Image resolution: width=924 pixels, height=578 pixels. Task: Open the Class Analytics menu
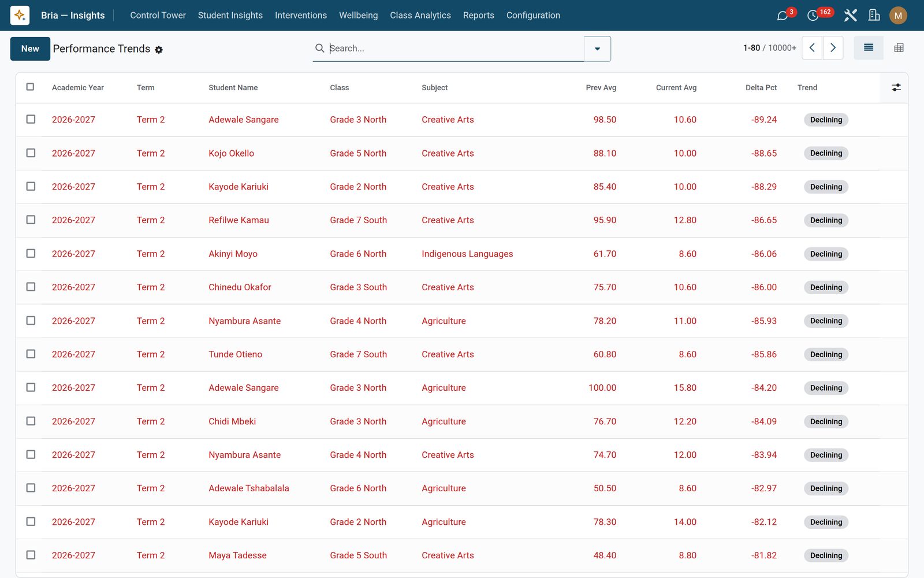click(x=420, y=15)
